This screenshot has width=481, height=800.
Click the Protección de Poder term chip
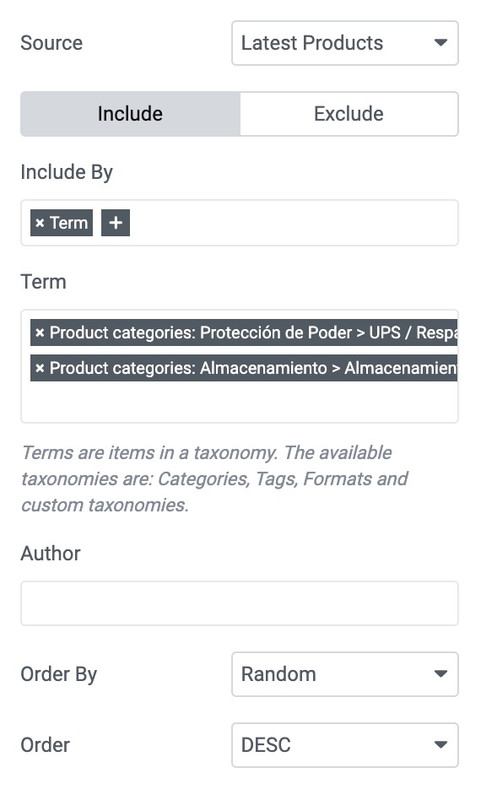click(x=244, y=333)
